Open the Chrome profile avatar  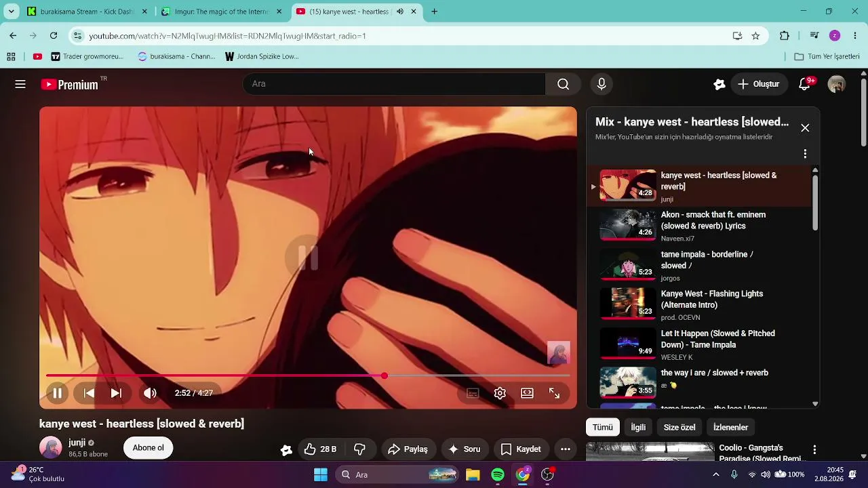tap(835, 36)
